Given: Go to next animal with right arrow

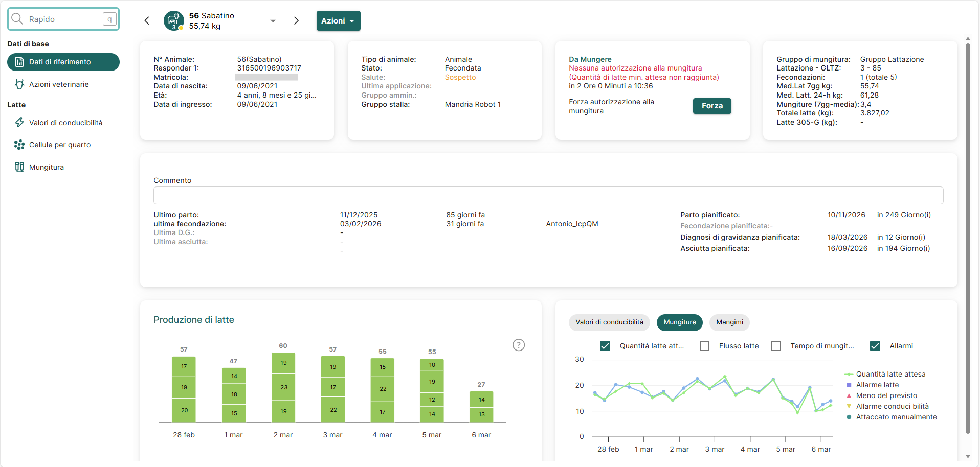Looking at the screenshot, I should click(x=296, y=20).
